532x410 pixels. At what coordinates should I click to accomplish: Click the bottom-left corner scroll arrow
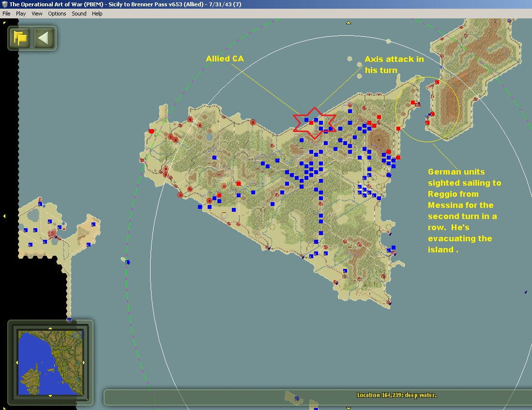coord(4,408)
